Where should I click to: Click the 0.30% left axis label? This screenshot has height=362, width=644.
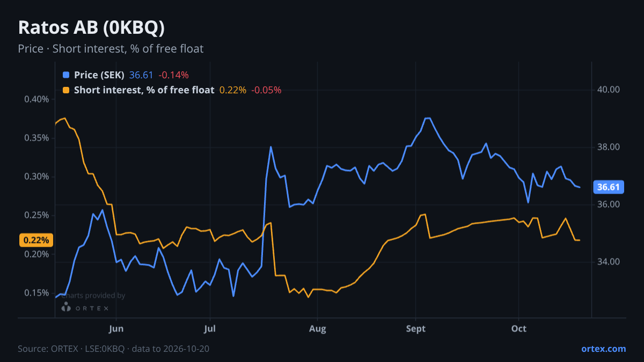click(x=37, y=176)
